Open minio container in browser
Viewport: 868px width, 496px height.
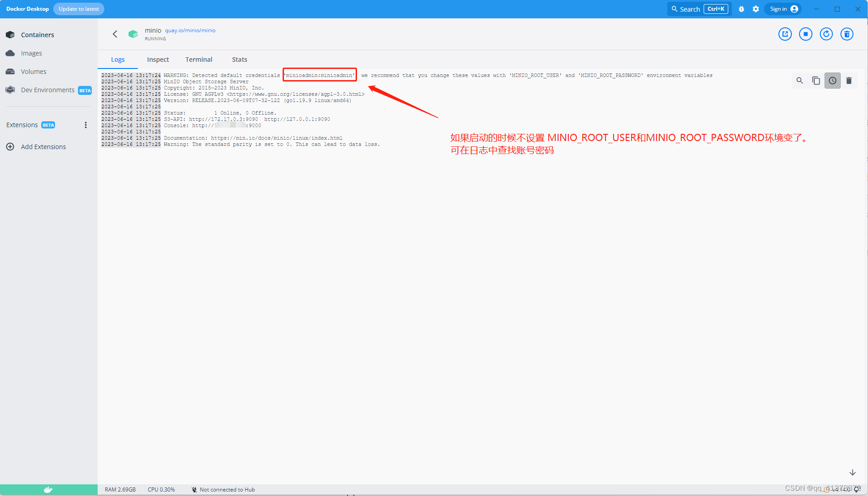(x=785, y=34)
